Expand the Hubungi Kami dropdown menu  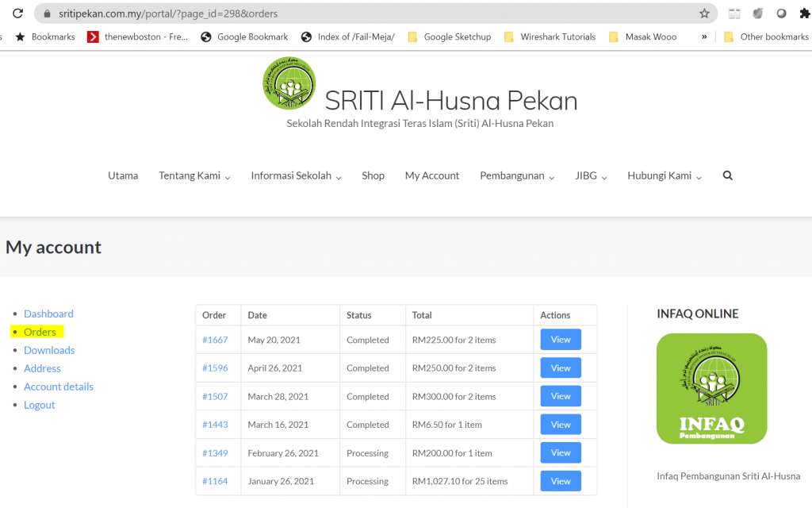coord(665,175)
